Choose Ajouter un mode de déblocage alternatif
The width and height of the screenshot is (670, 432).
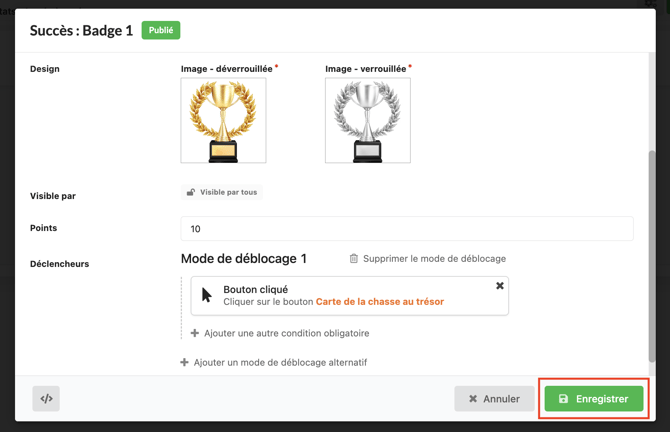[x=280, y=362]
